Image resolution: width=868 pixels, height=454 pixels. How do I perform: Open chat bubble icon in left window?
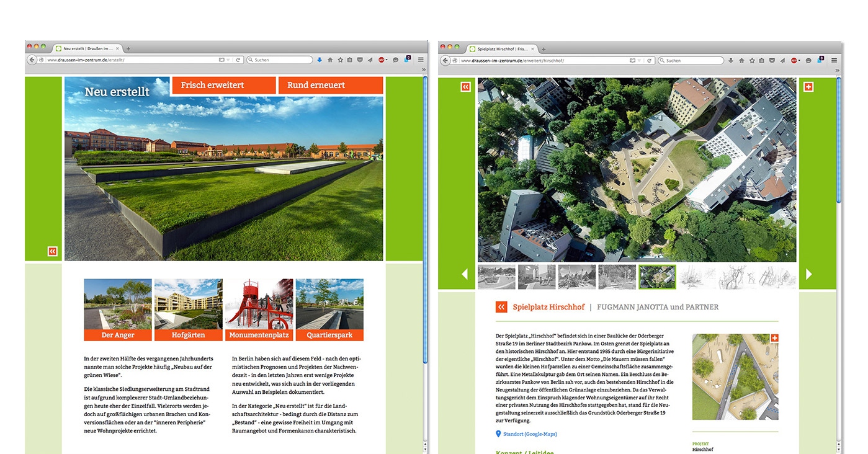point(395,60)
